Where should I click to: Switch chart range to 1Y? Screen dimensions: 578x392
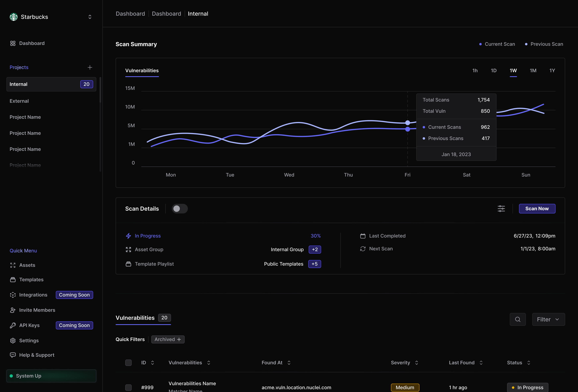click(x=552, y=71)
